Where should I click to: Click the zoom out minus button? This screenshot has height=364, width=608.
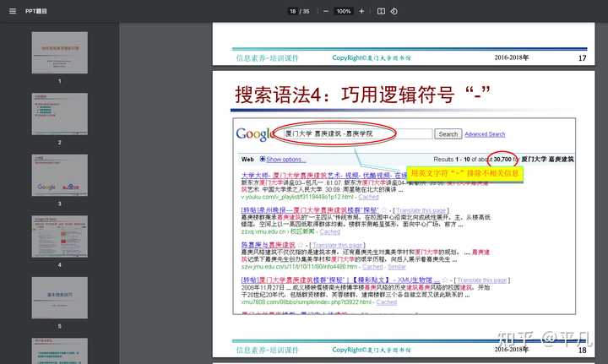[326, 11]
